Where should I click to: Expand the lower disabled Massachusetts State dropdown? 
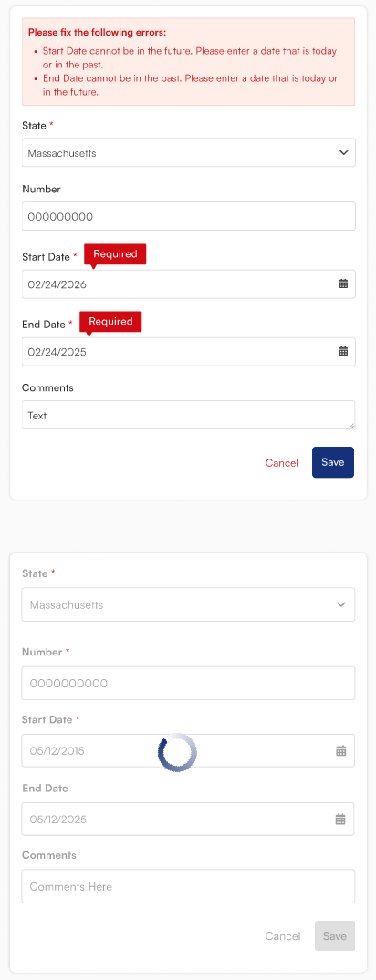tap(188, 604)
